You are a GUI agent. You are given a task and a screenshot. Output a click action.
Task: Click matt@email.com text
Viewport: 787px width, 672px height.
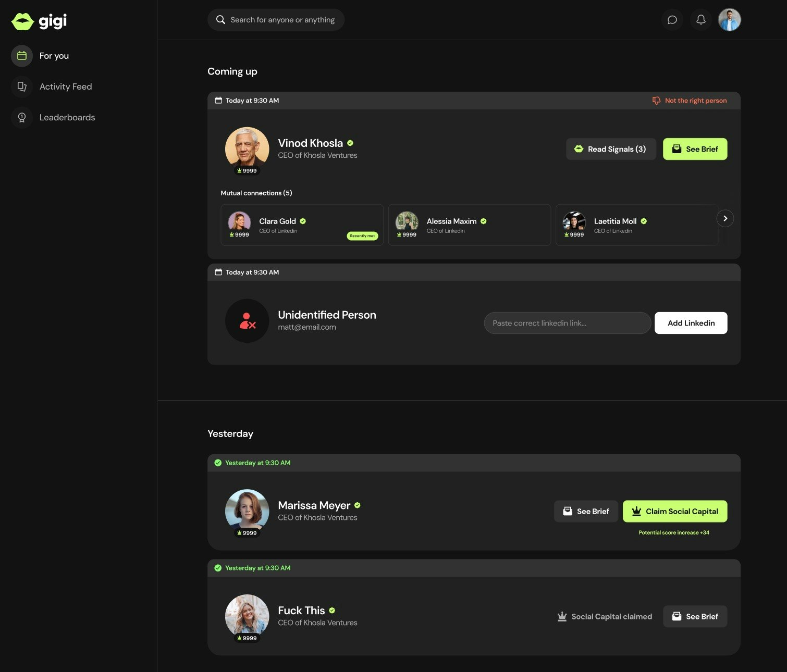(307, 327)
